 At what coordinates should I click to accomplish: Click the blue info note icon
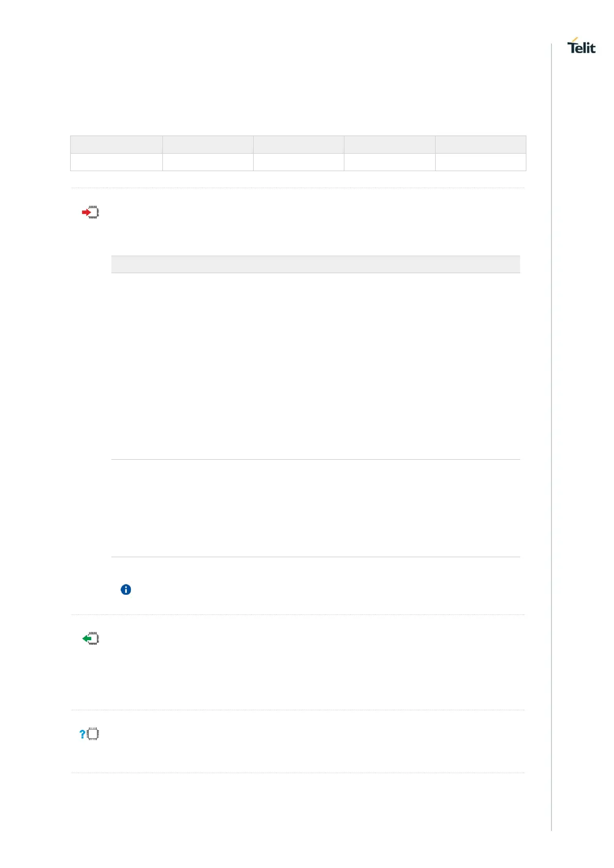coord(126,590)
